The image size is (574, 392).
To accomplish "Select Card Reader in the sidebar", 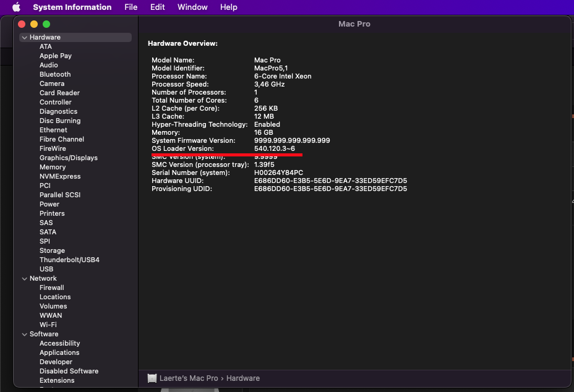I will tap(59, 93).
